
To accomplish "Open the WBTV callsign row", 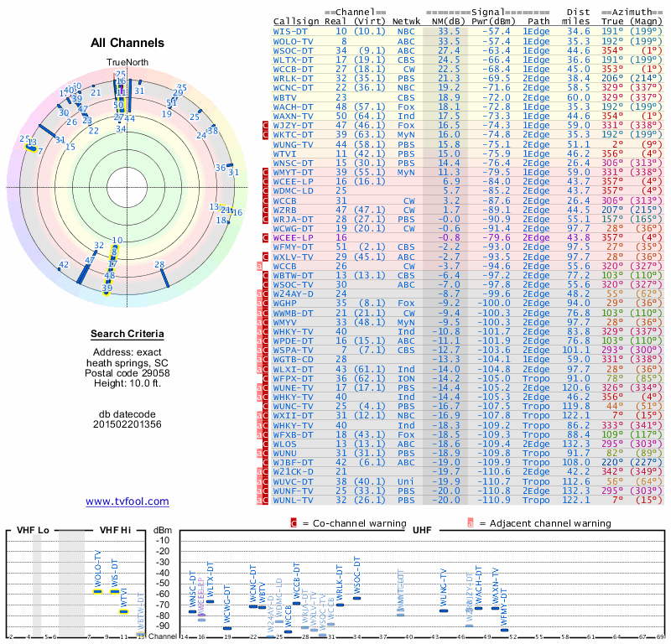I will pyautogui.click(x=467, y=97).
